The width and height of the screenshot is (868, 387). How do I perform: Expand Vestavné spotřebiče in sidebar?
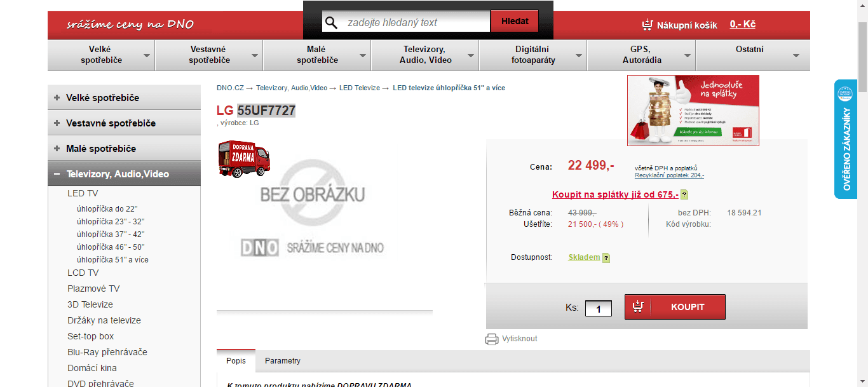click(57, 123)
